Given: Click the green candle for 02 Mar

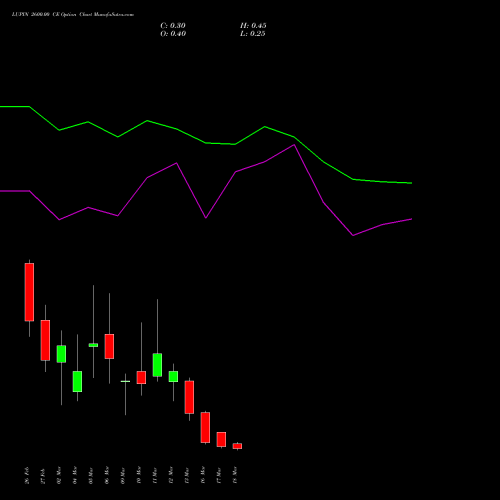Looking at the screenshot, I should click(61, 354).
